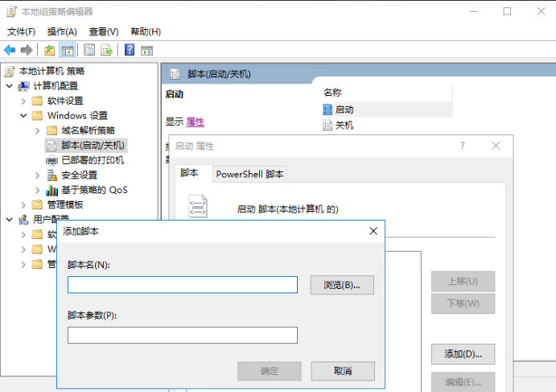This screenshot has height=392, width=556.
Task: Click the 域名解析策略 folder icon
Action: 51,130
